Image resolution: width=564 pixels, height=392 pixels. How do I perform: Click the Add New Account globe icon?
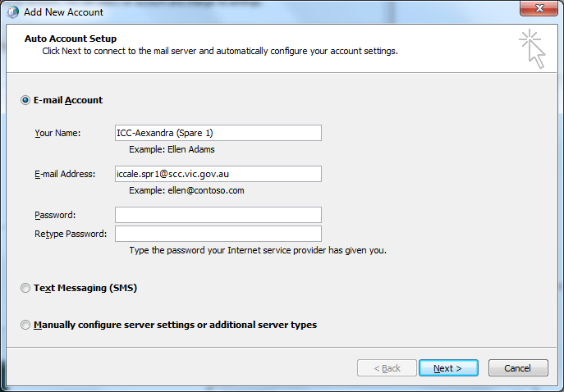13,11
